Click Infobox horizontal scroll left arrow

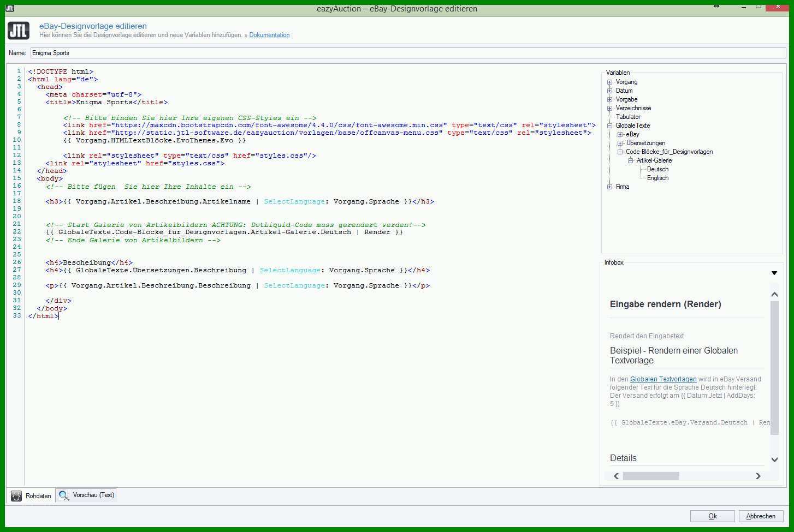[x=616, y=476]
